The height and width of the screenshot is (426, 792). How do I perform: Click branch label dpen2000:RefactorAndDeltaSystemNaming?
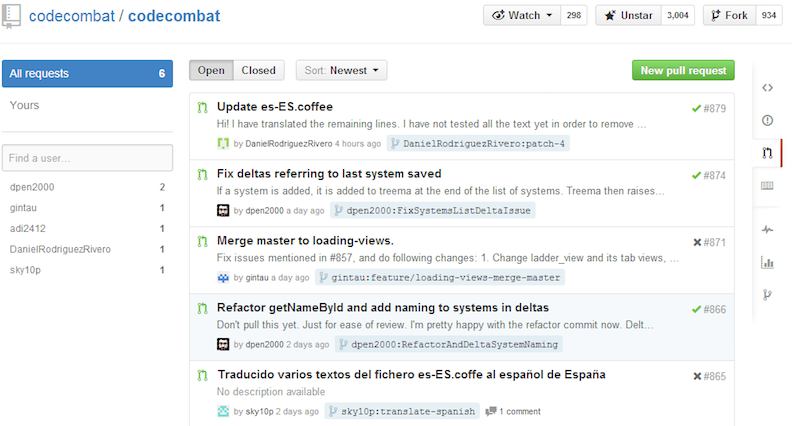click(x=449, y=344)
